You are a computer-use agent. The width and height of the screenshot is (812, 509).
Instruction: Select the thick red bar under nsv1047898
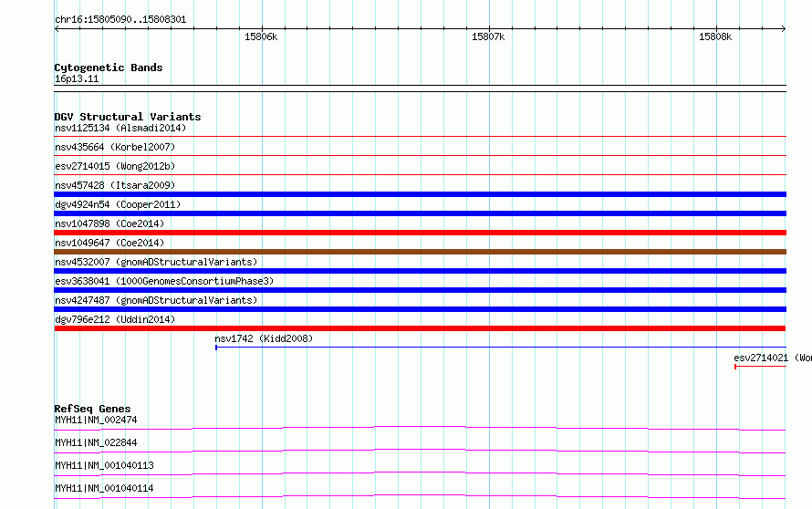[x=420, y=233]
